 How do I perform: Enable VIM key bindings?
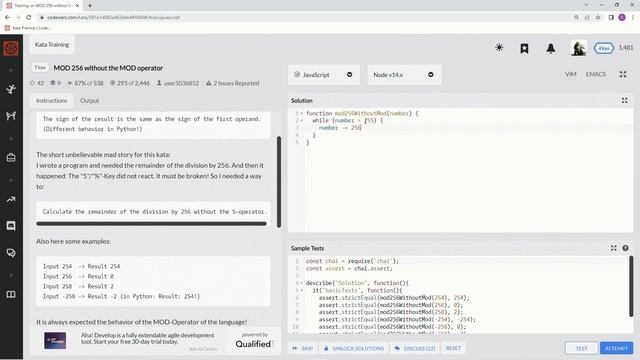[571, 74]
